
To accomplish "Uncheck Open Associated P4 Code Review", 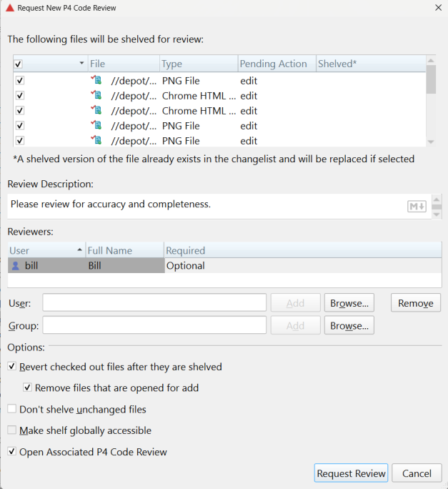I will pyautogui.click(x=12, y=452).
